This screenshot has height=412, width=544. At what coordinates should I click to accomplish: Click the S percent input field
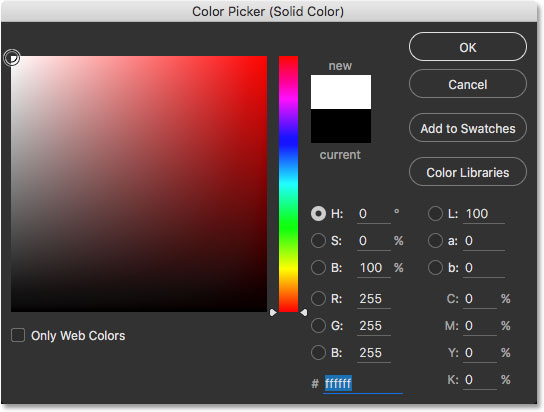point(374,241)
